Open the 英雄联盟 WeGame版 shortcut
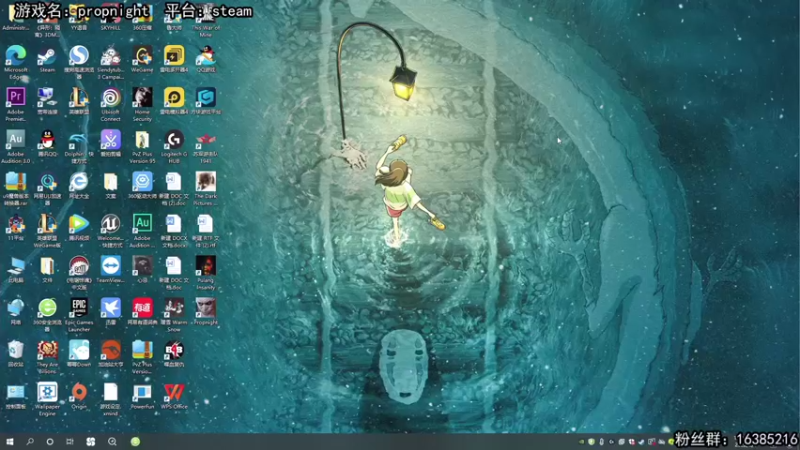 (x=47, y=224)
